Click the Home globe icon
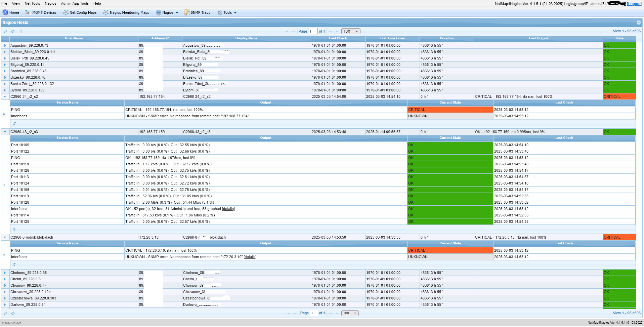Image resolution: width=644 pixels, height=327 pixels. coord(5,12)
